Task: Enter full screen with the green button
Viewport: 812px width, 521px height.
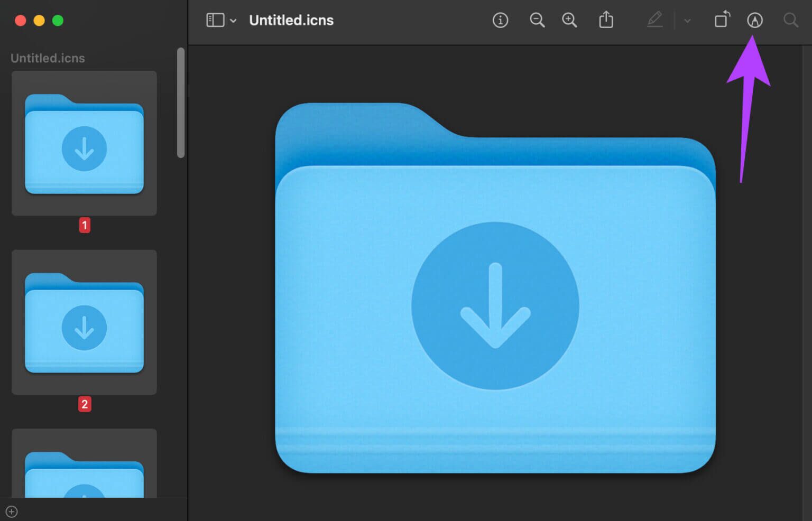Action: point(58,21)
